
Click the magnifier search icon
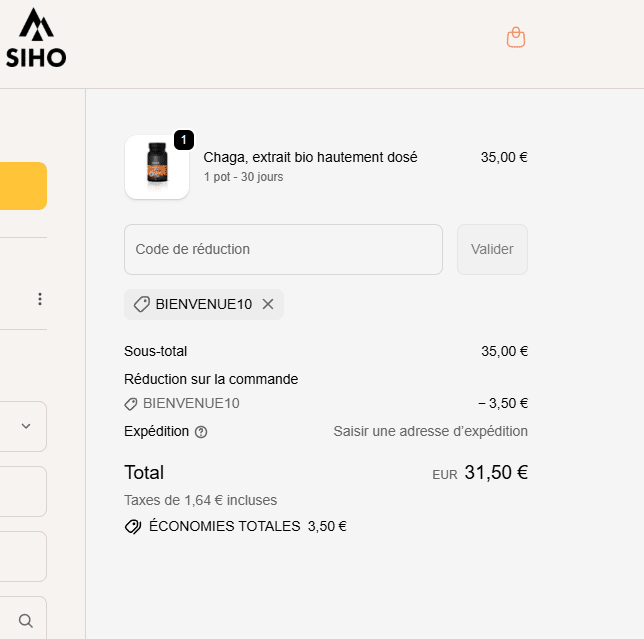point(26,621)
